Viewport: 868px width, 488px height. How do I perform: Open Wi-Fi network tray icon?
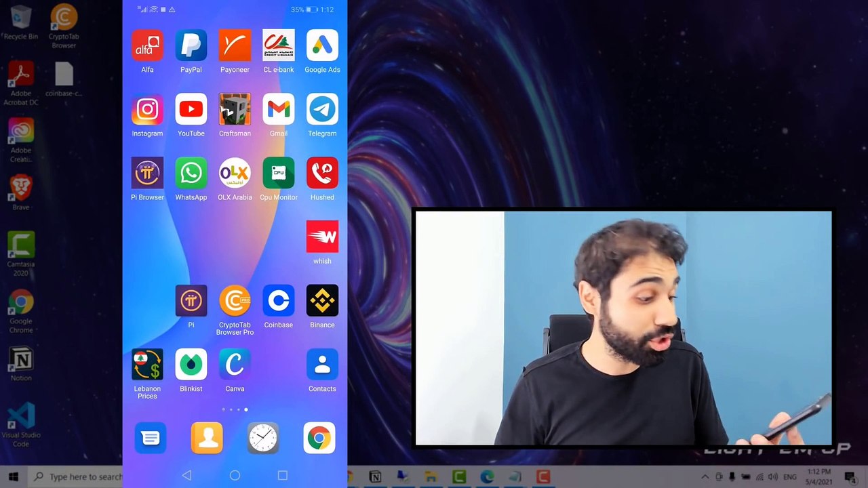(x=759, y=477)
